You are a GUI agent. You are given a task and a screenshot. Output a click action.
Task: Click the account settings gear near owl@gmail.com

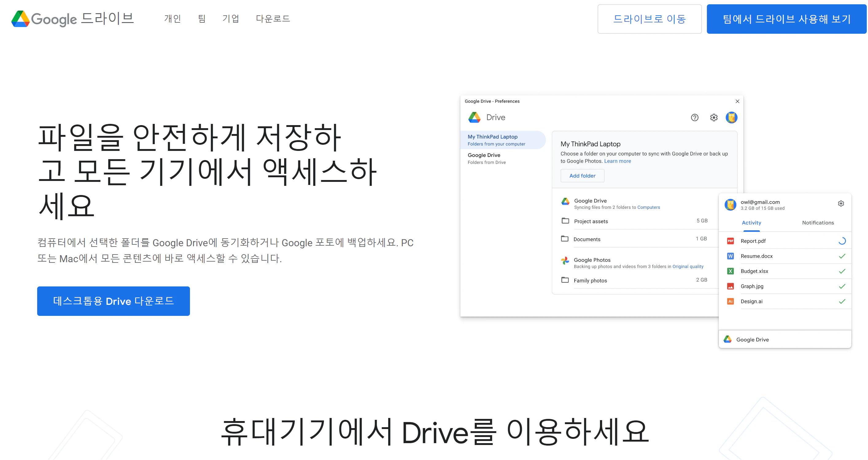coord(841,203)
